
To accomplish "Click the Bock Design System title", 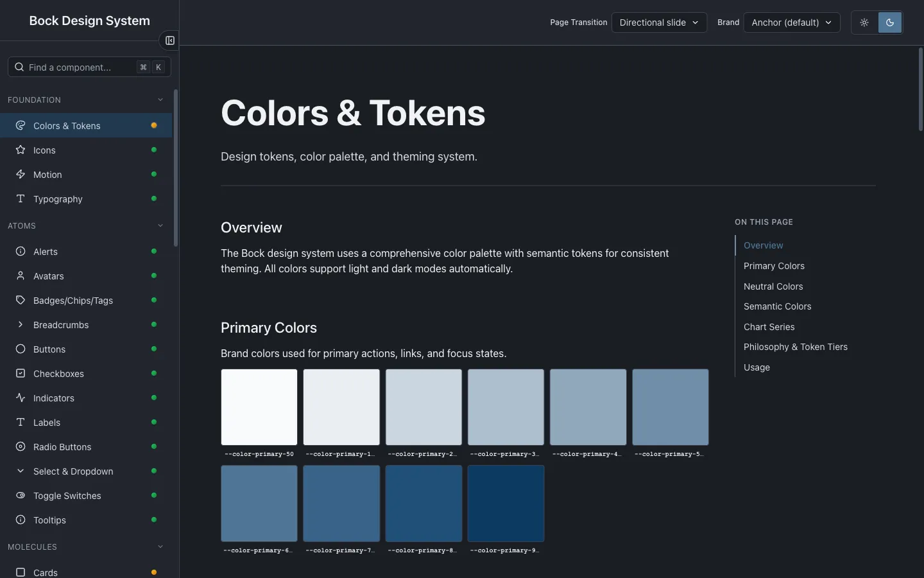I will 89,21.
